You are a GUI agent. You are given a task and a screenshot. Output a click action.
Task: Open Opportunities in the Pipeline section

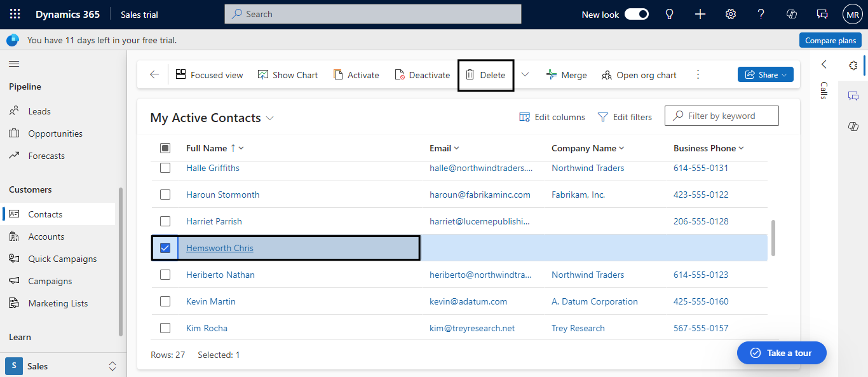pos(55,134)
